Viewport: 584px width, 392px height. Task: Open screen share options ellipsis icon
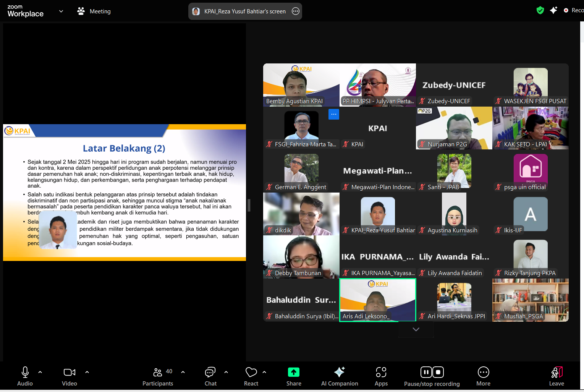[x=296, y=11]
